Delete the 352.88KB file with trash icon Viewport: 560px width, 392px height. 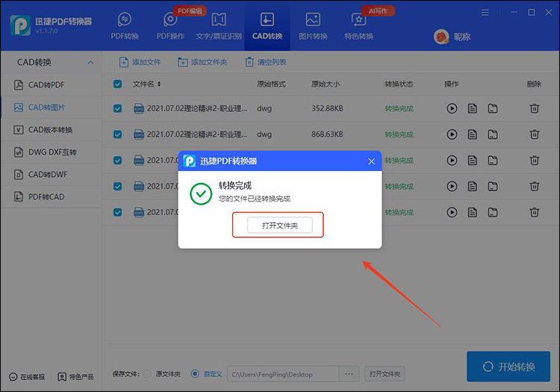pyautogui.click(x=535, y=108)
